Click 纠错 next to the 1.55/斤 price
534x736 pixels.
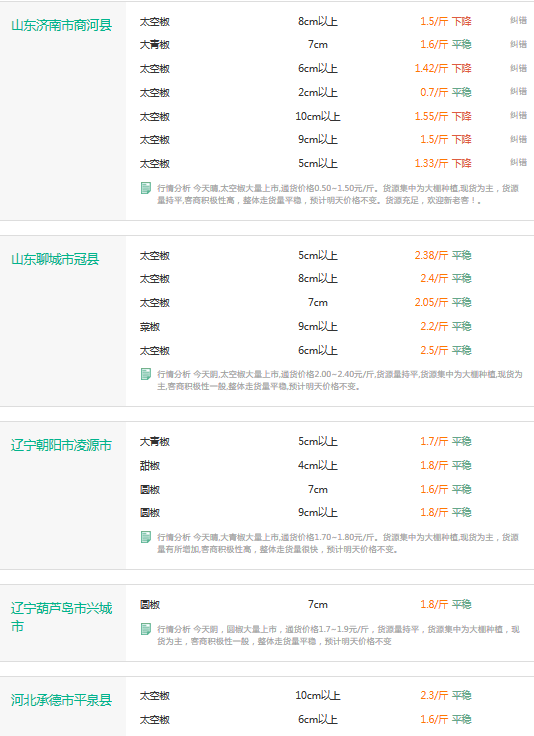(x=519, y=115)
